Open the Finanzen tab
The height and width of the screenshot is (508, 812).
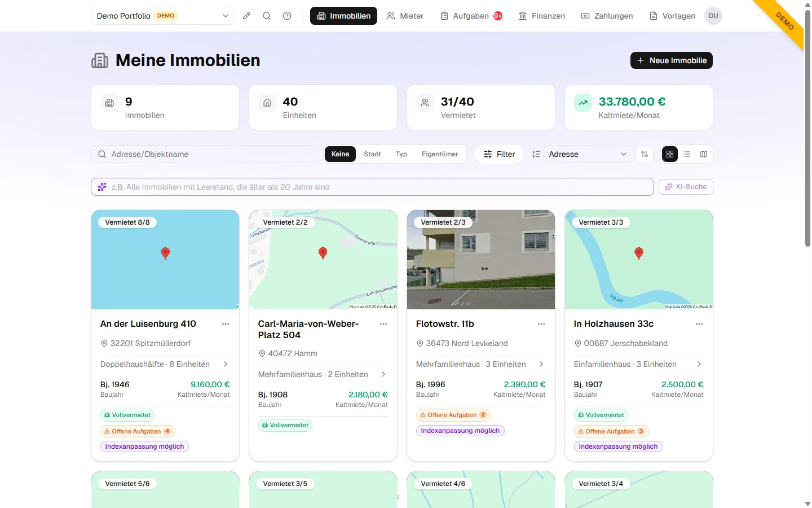point(542,16)
